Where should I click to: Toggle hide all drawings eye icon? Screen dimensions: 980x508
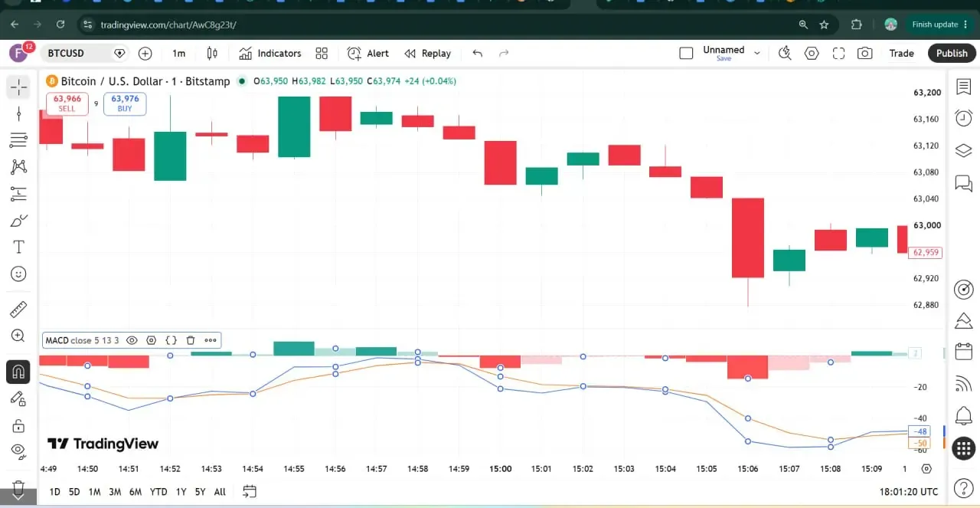18,451
